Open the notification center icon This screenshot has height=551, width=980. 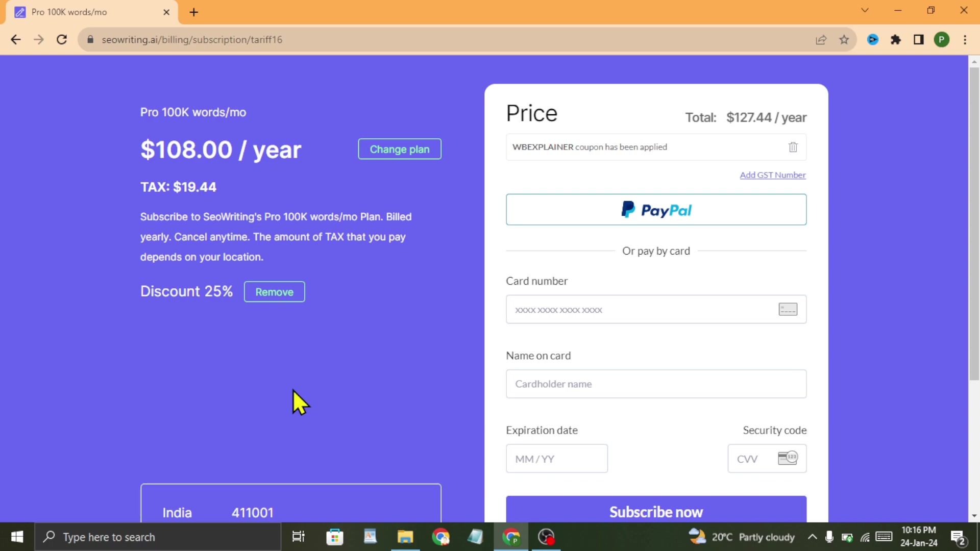pyautogui.click(x=959, y=537)
